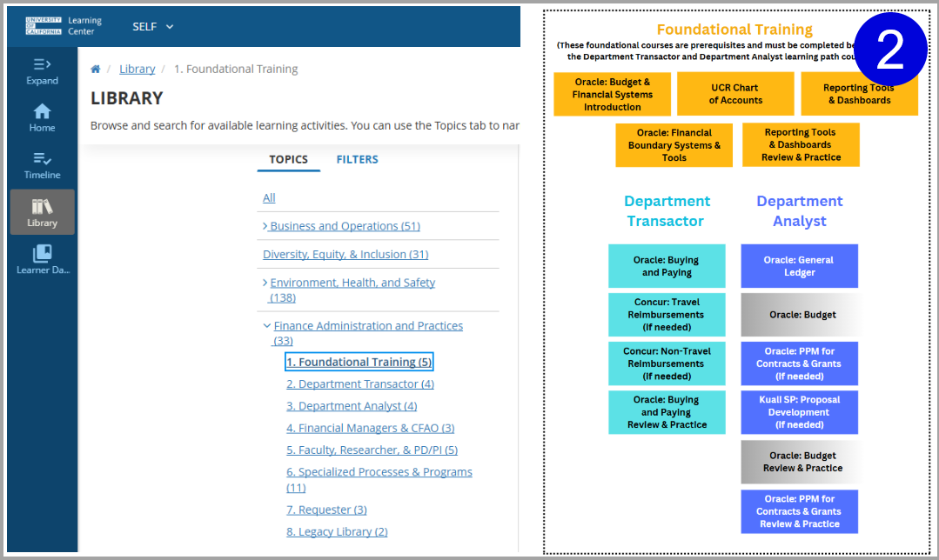939x560 pixels.
Task: Click the home icon in the breadcrumb
Action: (95, 69)
